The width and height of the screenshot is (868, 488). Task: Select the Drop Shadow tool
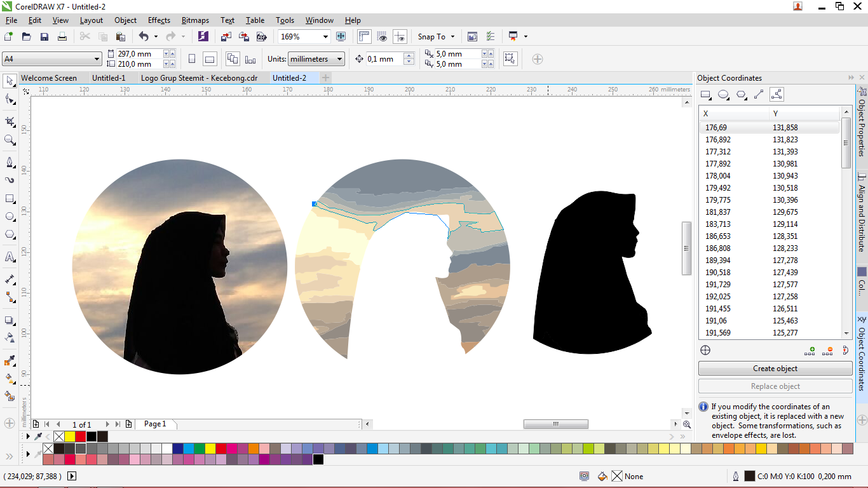10,320
